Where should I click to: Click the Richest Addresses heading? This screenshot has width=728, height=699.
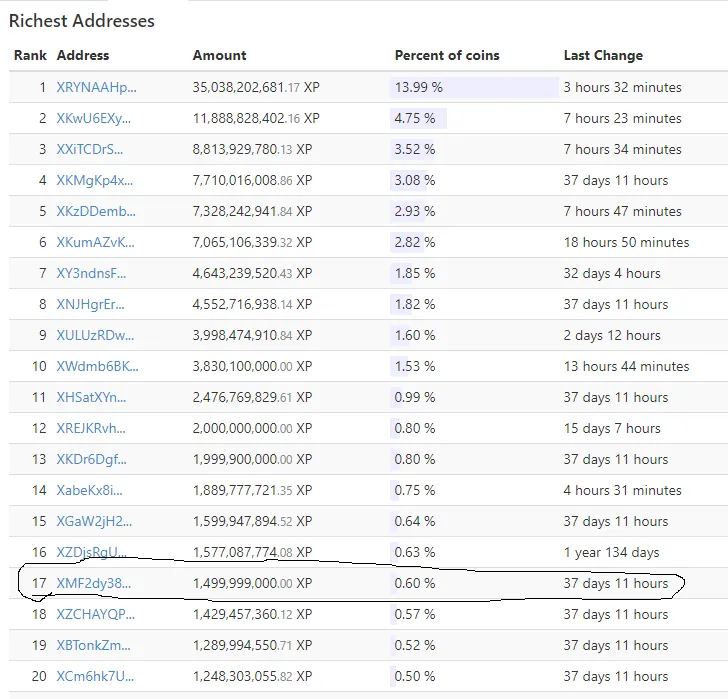point(82,21)
